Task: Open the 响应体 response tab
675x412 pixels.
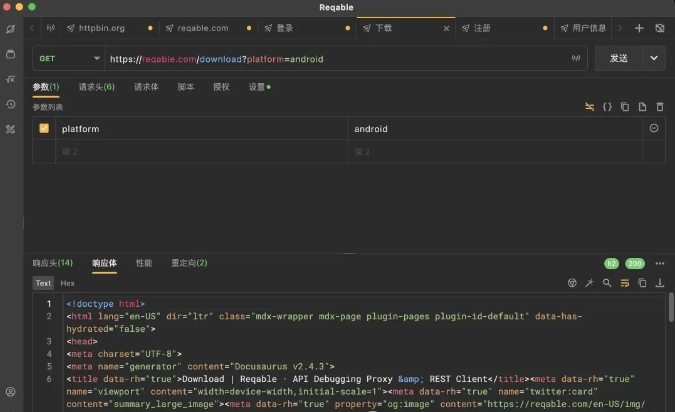Action: 104,263
